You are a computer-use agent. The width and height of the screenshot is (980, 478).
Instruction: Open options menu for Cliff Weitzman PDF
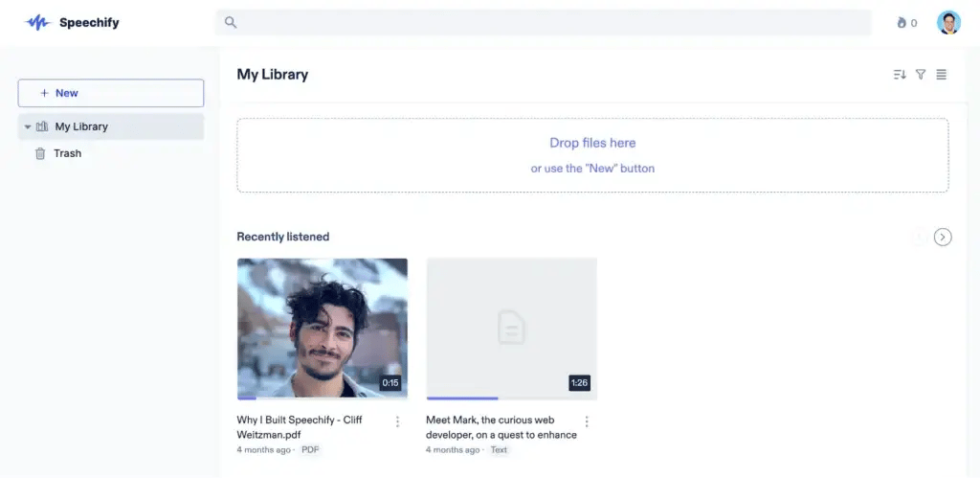point(397,421)
